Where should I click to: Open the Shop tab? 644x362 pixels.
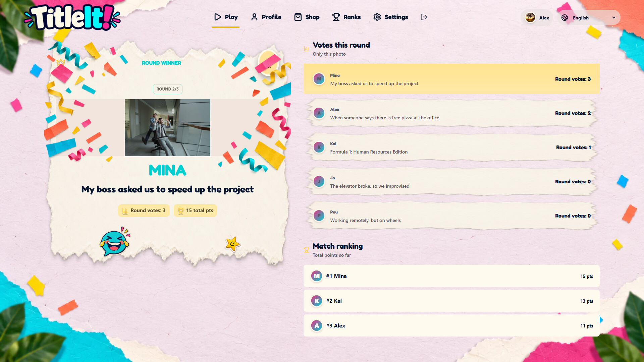[307, 17]
